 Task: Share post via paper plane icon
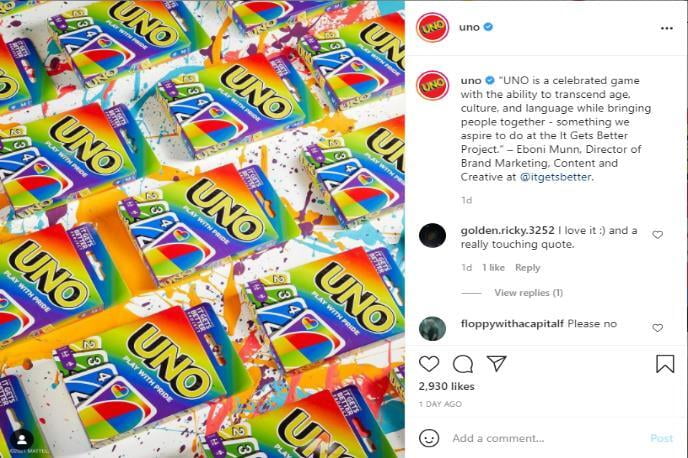(x=497, y=363)
